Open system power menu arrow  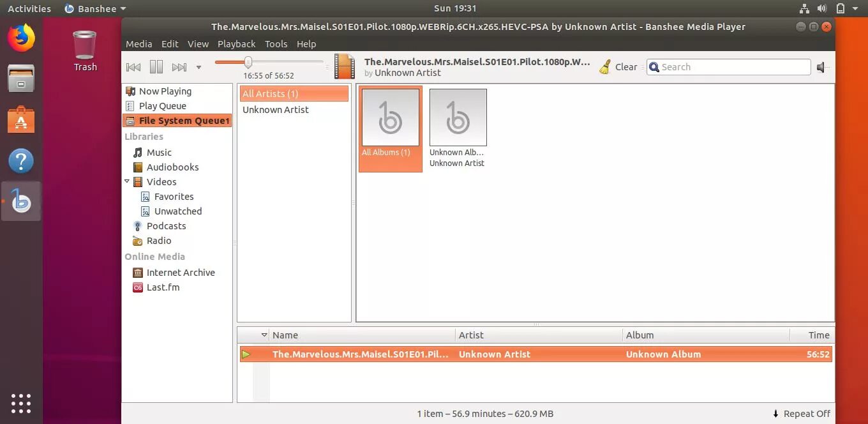(856, 9)
